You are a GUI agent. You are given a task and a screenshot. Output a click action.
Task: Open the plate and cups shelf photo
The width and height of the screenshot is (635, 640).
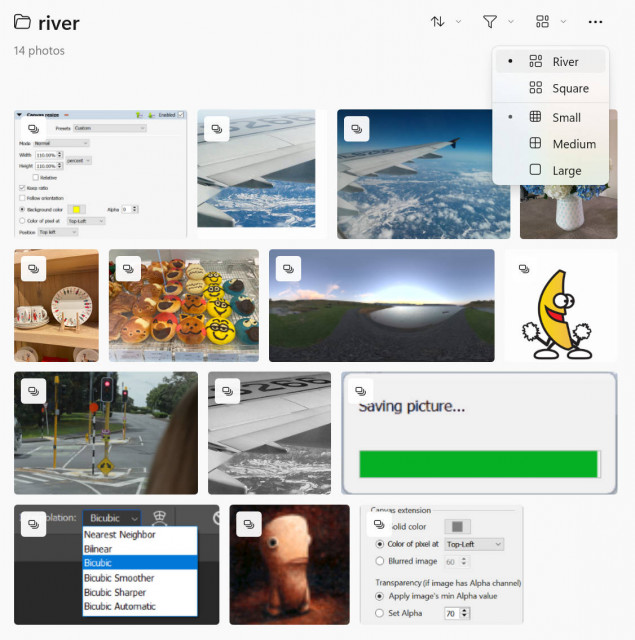[56, 306]
